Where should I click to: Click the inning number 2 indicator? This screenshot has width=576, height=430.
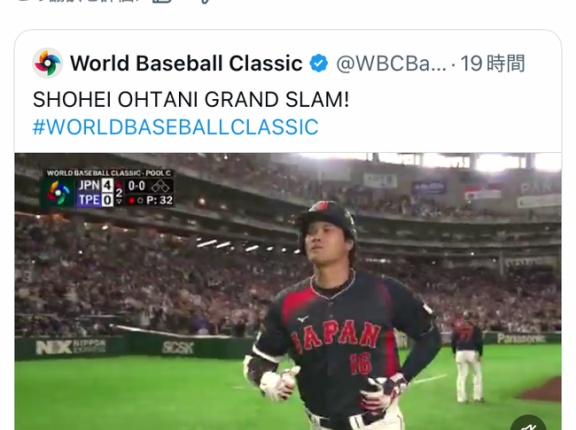pyautogui.click(x=119, y=193)
